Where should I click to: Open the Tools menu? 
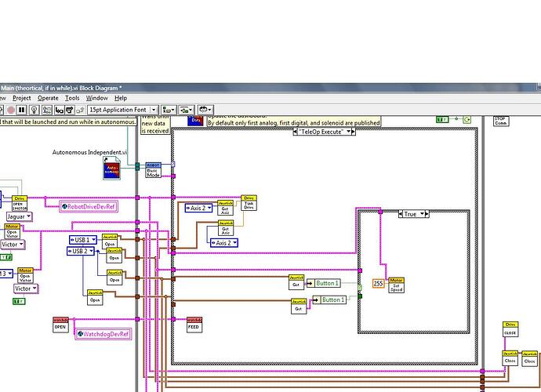point(72,98)
